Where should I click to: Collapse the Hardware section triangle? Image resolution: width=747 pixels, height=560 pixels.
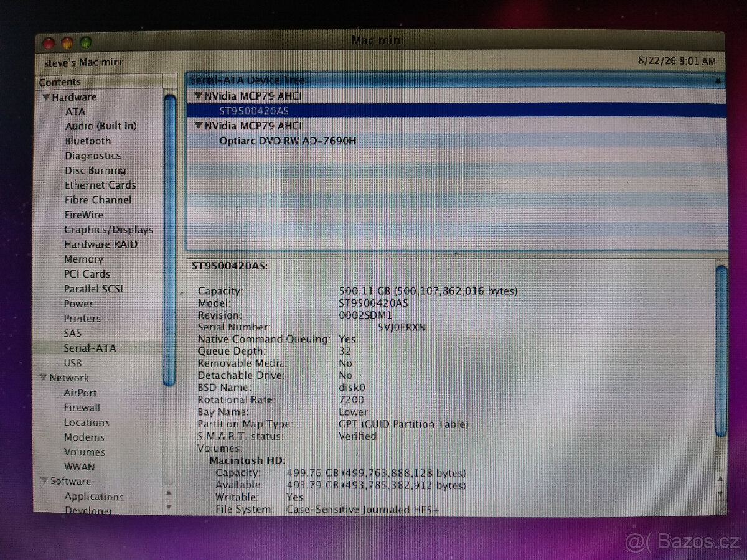(x=45, y=97)
